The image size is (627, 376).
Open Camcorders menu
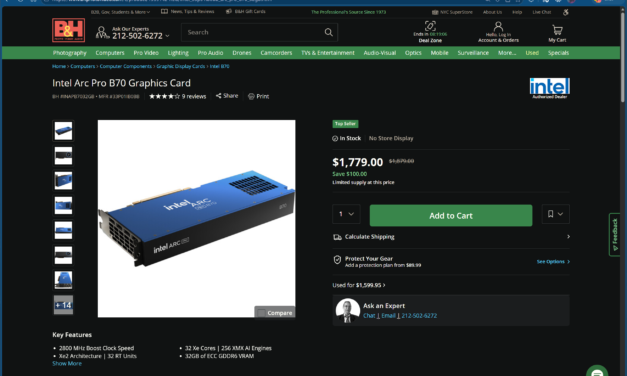pyautogui.click(x=276, y=53)
